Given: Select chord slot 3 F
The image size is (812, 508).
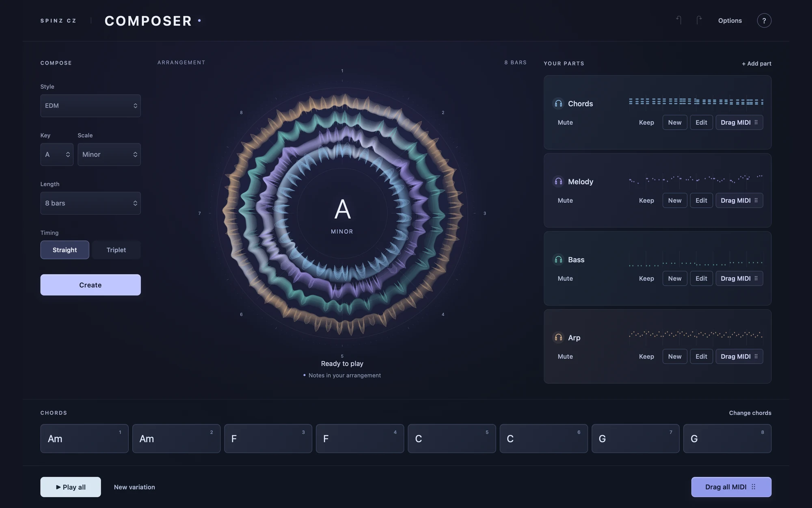Looking at the screenshot, I should (x=268, y=439).
